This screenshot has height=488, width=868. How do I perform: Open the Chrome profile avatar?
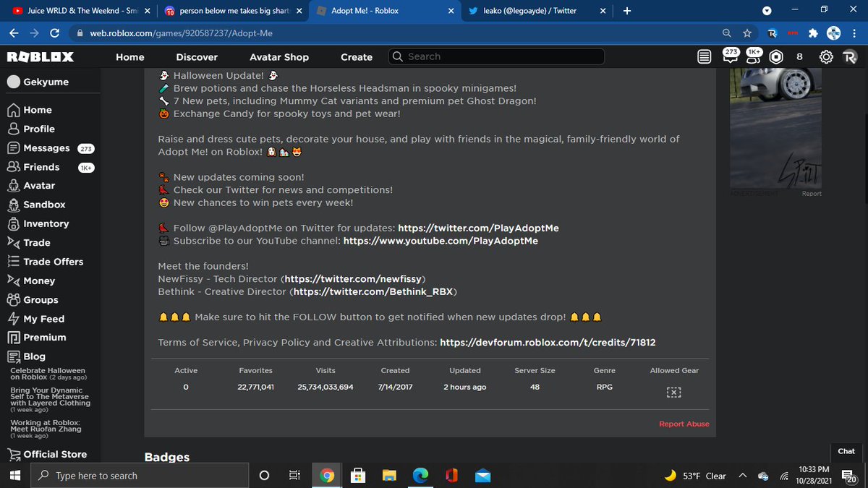pos(833,33)
